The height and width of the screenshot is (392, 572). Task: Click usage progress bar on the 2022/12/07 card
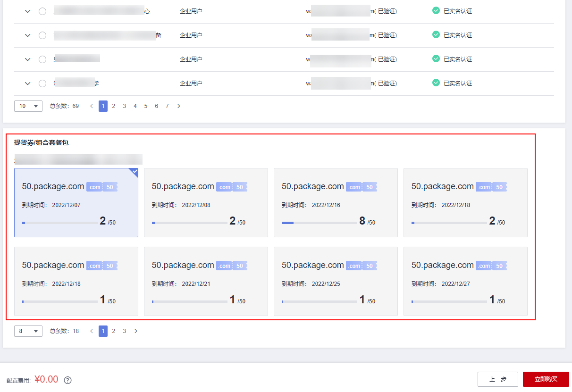tap(60, 223)
